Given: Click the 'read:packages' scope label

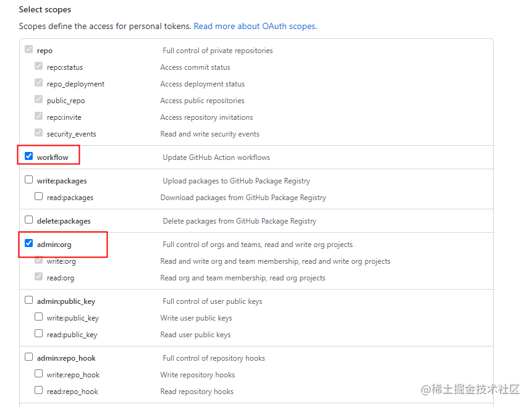Looking at the screenshot, I should coord(70,198).
